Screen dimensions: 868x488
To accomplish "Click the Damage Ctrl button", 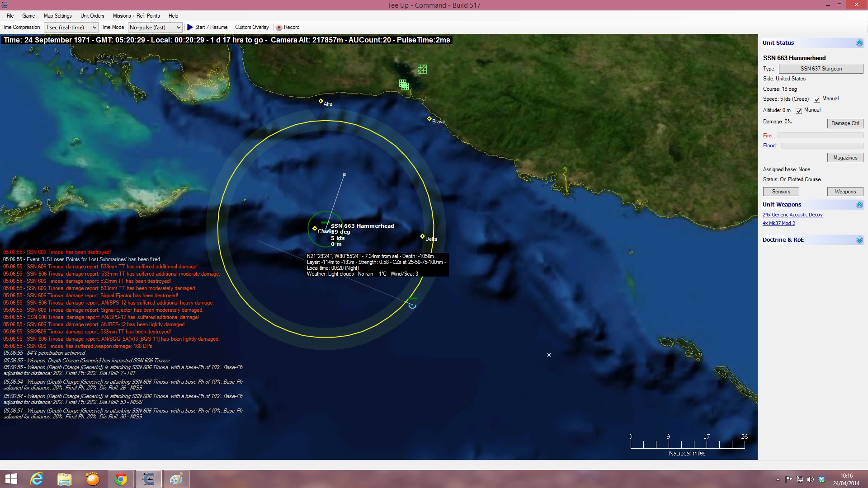I will tap(845, 123).
